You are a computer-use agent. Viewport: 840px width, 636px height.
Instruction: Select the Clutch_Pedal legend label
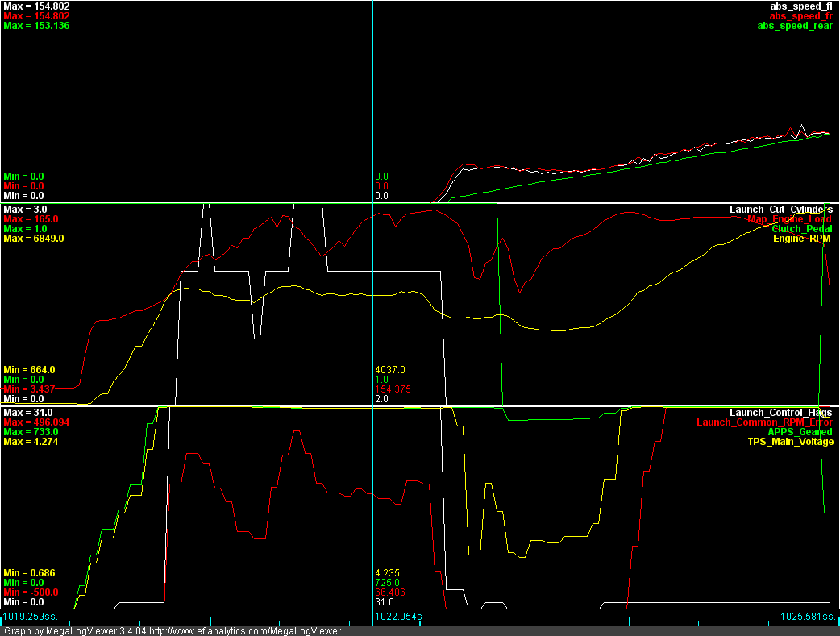tap(800, 229)
